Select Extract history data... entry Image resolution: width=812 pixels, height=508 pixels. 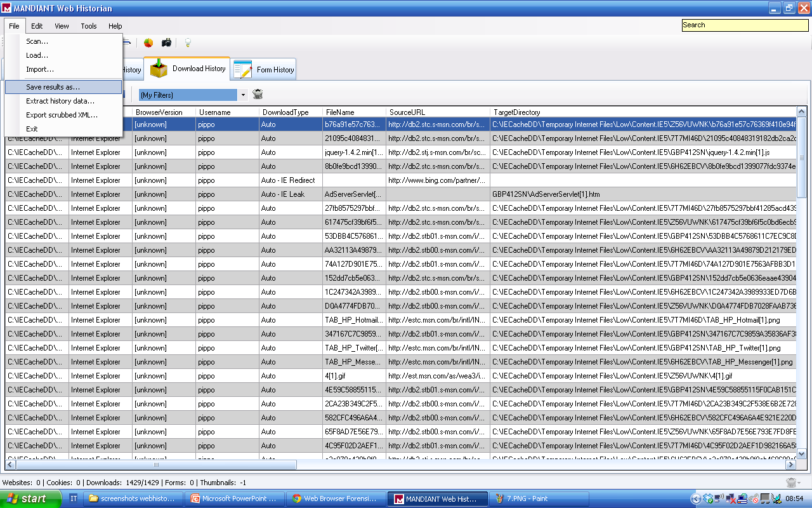coord(63,101)
